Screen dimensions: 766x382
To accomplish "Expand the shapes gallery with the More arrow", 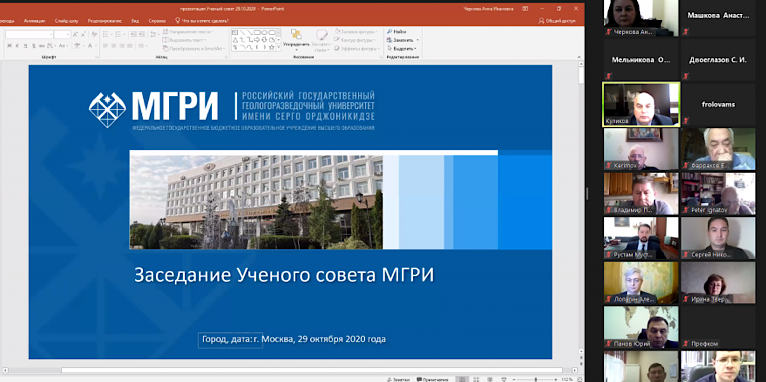I will (278, 47).
